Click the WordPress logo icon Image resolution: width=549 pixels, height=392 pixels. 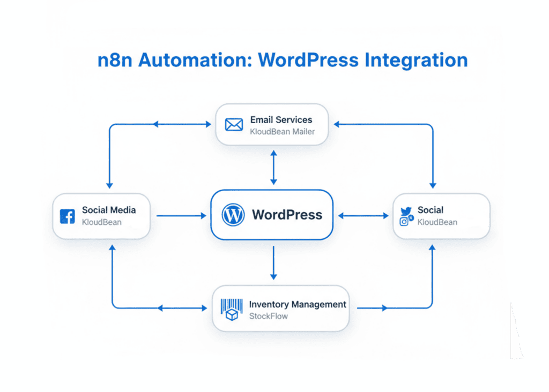click(x=233, y=215)
